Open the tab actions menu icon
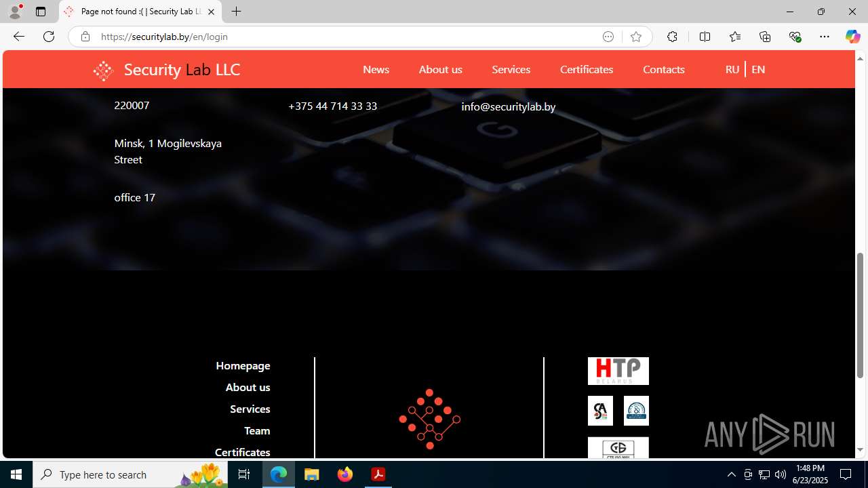Viewport: 868px width, 488px height. (41, 12)
